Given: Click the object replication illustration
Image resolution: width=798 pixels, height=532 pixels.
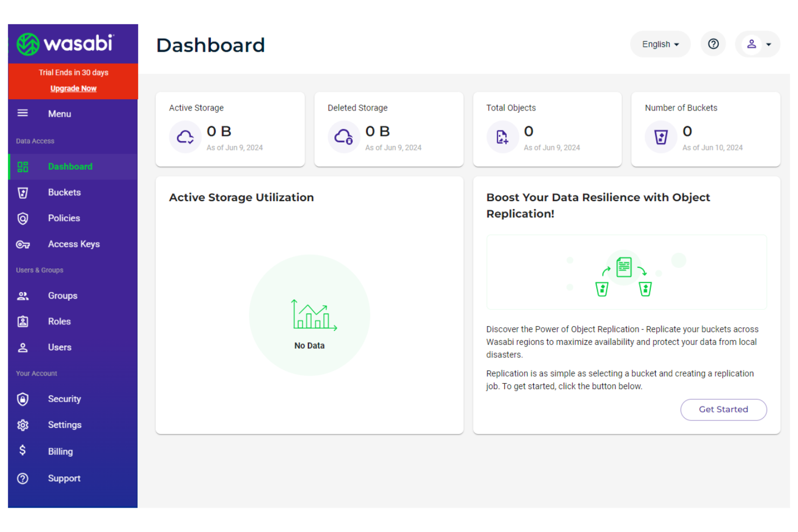Looking at the screenshot, I should (x=627, y=272).
